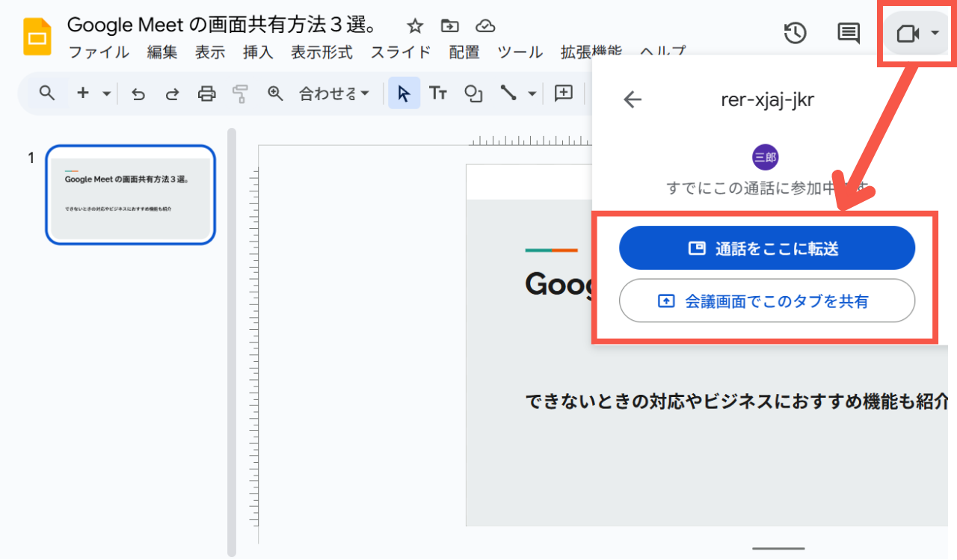
Task: Open the スライド menu
Action: click(x=401, y=52)
